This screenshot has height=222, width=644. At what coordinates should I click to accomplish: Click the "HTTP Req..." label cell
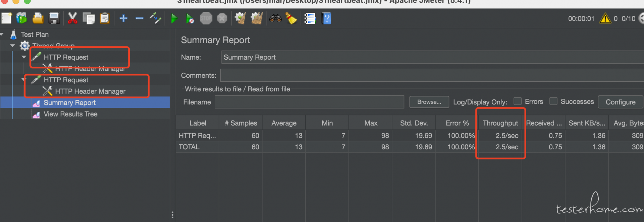[197, 136]
